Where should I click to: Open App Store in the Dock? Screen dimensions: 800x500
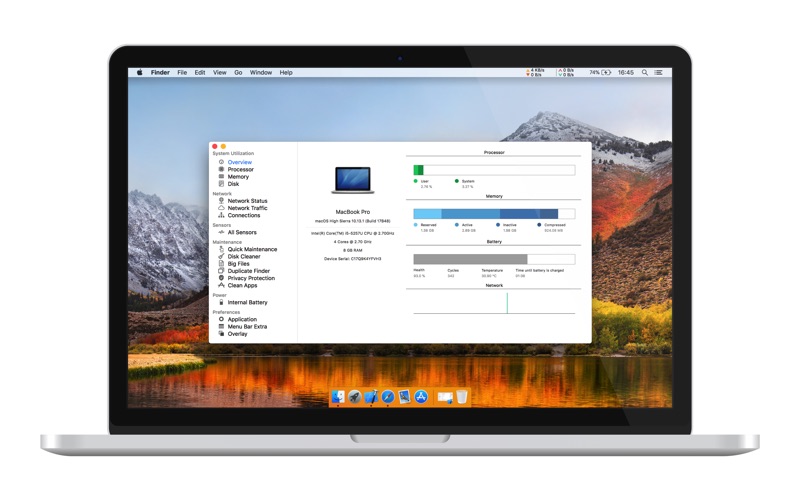click(x=421, y=396)
